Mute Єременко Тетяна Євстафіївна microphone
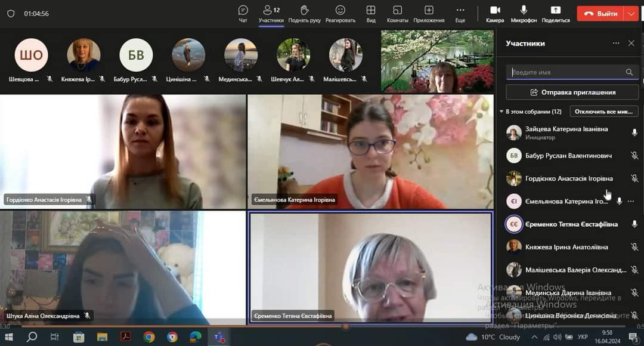The height and width of the screenshot is (346, 644). point(634,224)
